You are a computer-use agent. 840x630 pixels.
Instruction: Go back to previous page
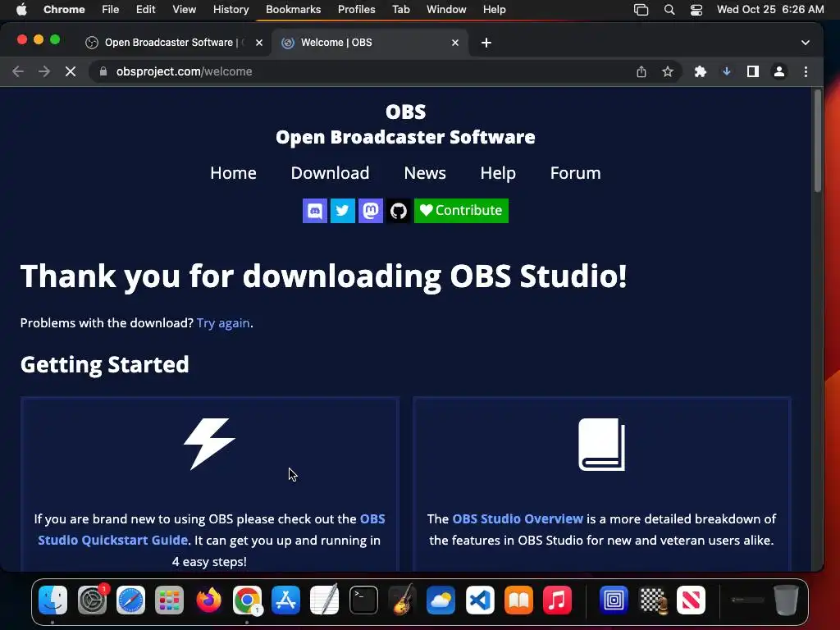pyautogui.click(x=18, y=71)
